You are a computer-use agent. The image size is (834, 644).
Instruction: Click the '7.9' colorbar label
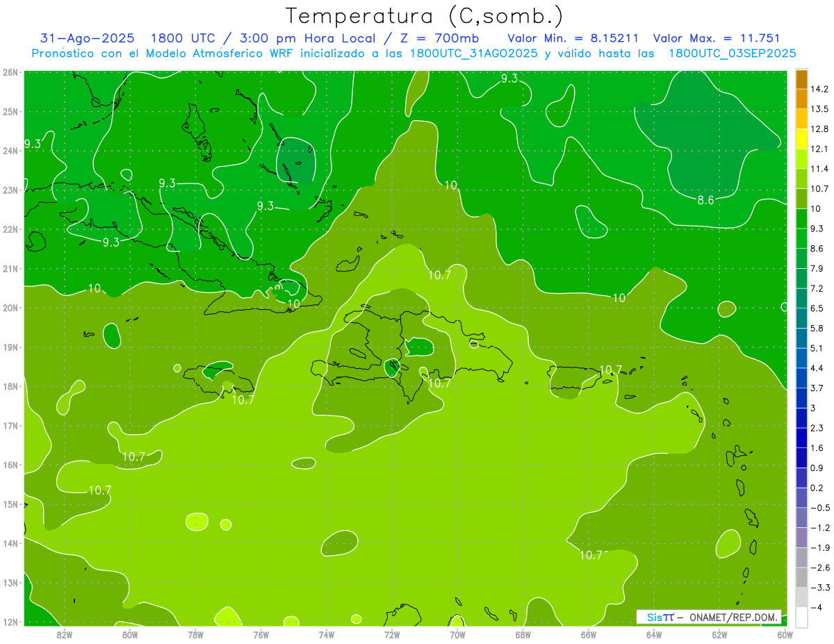point(817,268)
